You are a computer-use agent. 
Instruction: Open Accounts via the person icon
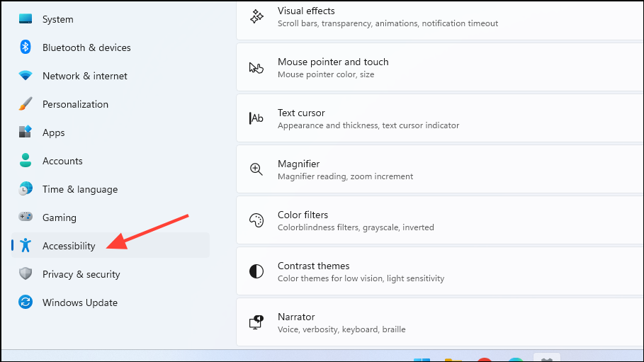pyautogui.click(x=26, y=160)
